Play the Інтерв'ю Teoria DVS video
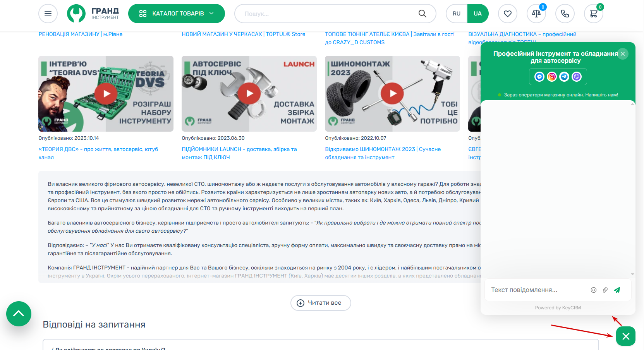This screenshot has width=644, height=350. coord(106,94)
